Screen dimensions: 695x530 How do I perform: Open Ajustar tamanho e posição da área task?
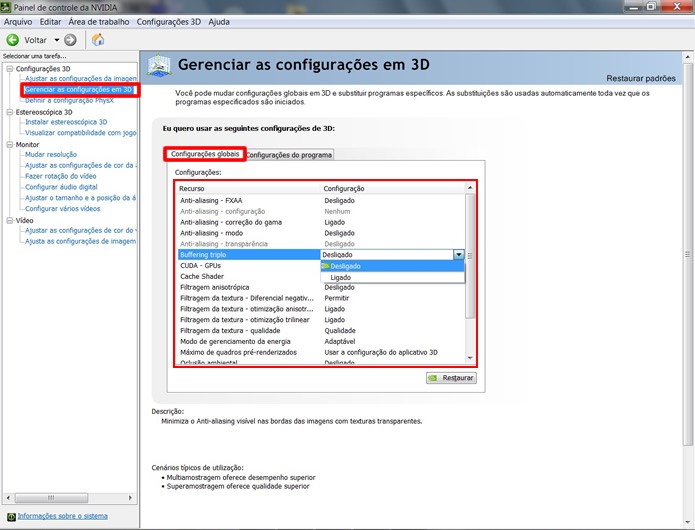(x=81, y=198)
